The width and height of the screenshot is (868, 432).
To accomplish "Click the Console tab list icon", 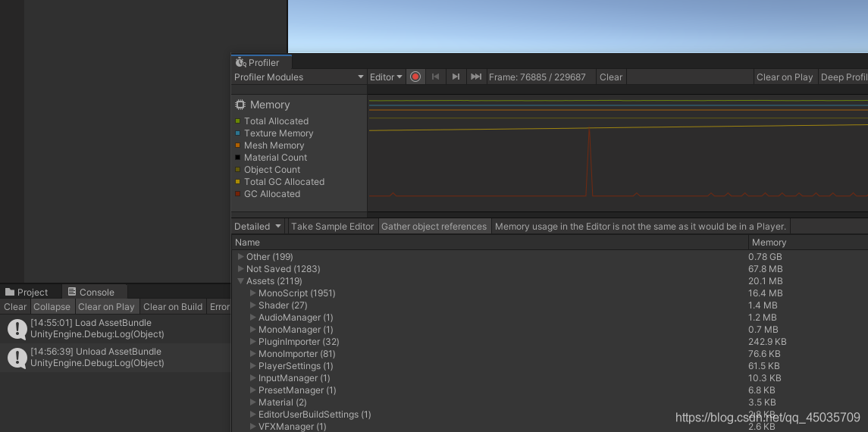I will (72, 292).
